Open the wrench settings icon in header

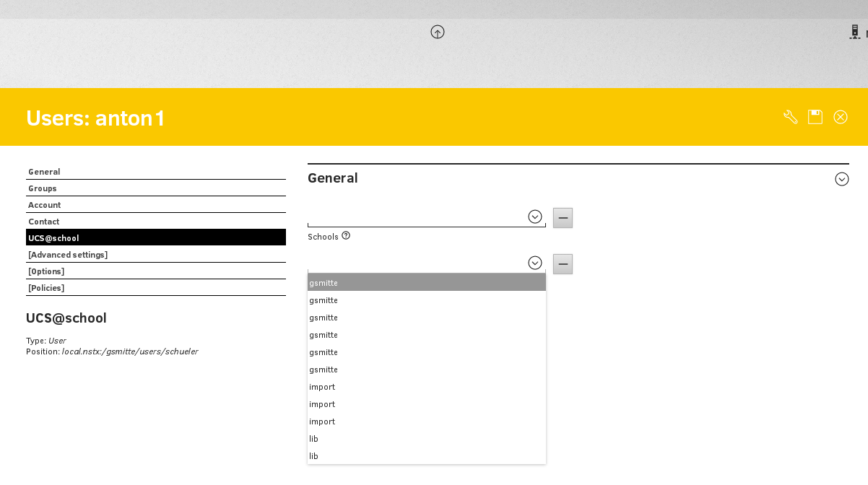(791, 117)
